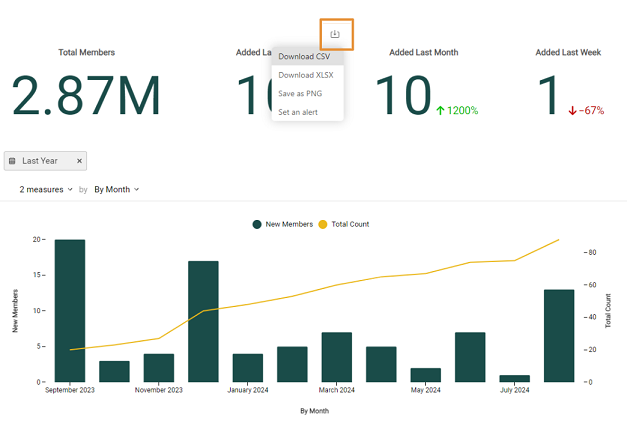The height and width of the screenshot is (426, 627).
Task: Open the By Month grouping dropdown
Action: click(x=116, y=189)
